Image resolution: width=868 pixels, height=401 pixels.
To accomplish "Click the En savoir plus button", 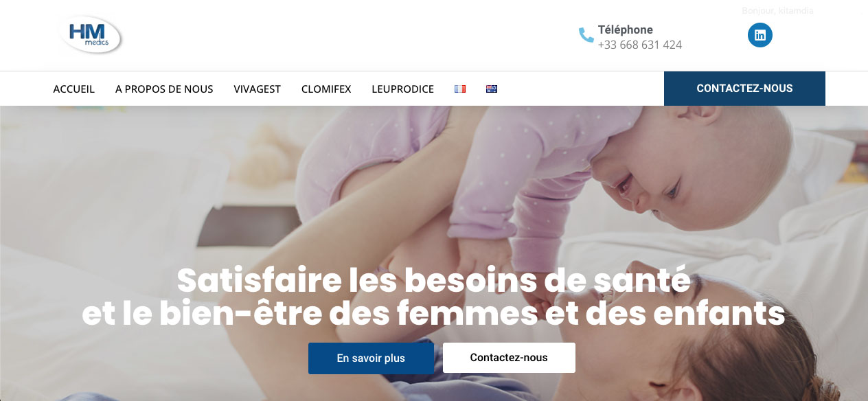I will click(x=371, y=358).
